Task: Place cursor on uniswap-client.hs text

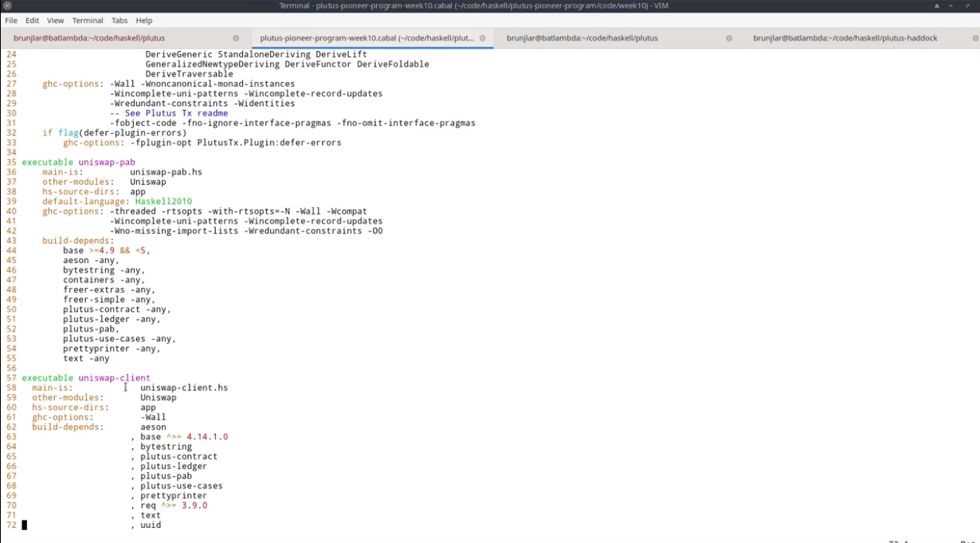Action: [184, 388]
